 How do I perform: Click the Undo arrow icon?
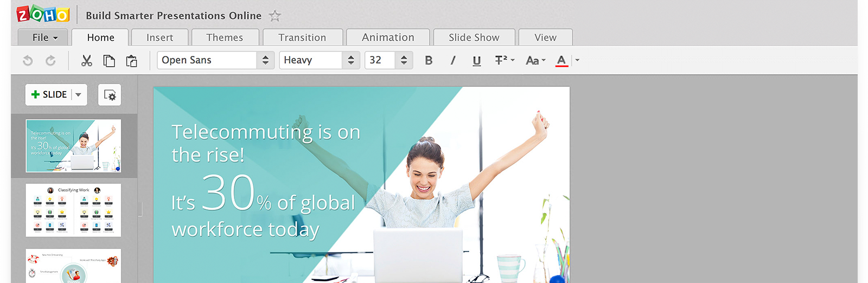pyautogui.click(x=28, y=61)
